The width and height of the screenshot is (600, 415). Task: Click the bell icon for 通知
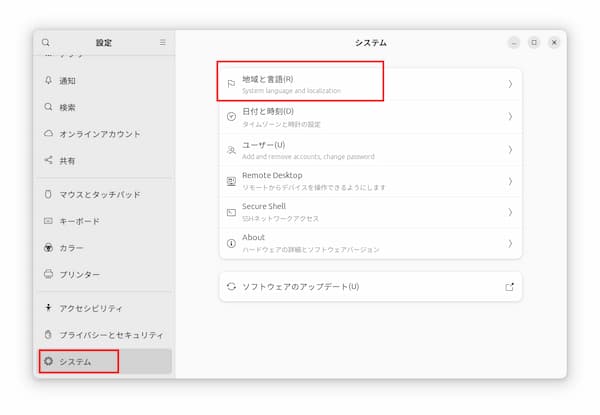coord(48,80)
